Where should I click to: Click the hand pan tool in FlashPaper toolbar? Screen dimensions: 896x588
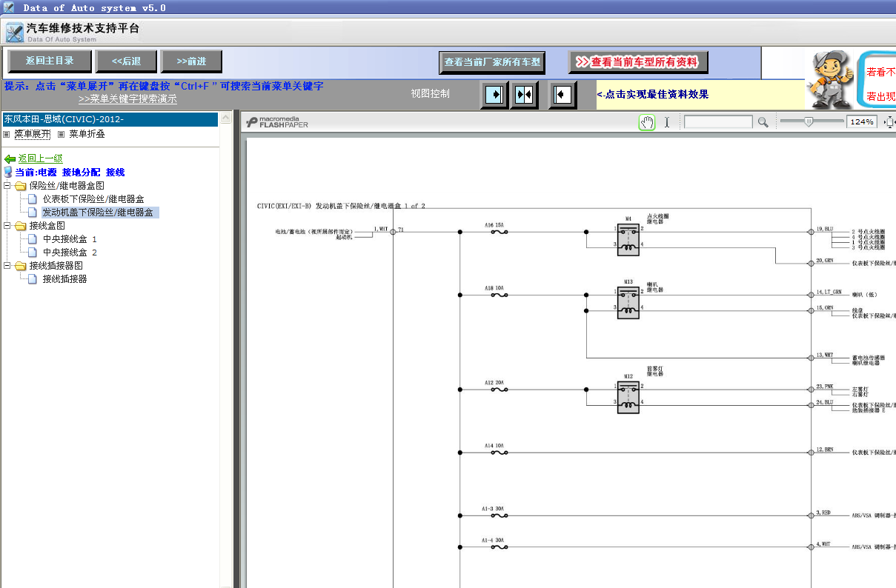tap(647, 122)
